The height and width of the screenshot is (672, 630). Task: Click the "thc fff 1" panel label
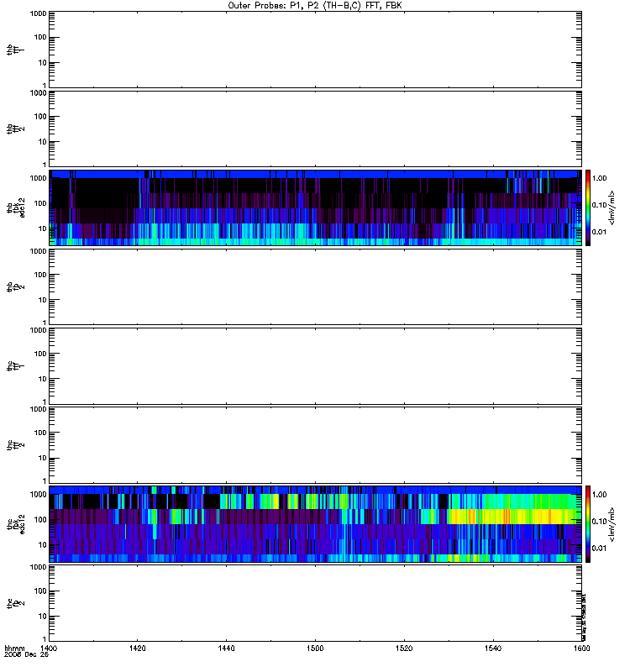coord(15,366)
